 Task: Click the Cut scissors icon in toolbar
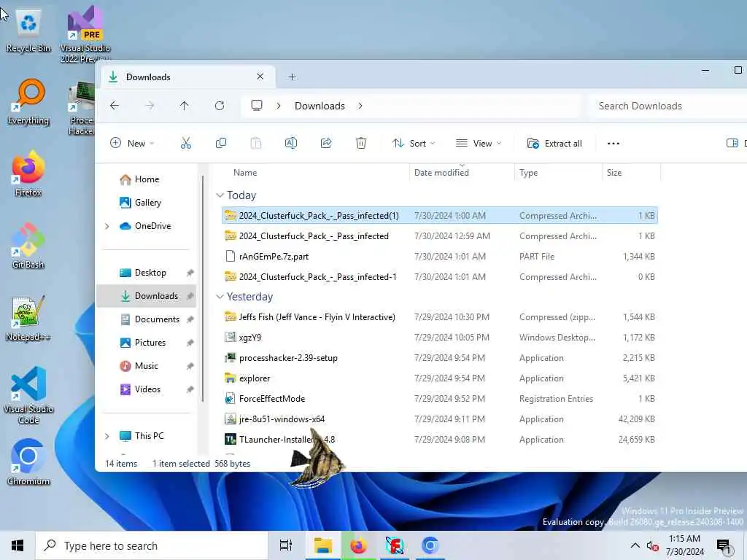[186, 143]
